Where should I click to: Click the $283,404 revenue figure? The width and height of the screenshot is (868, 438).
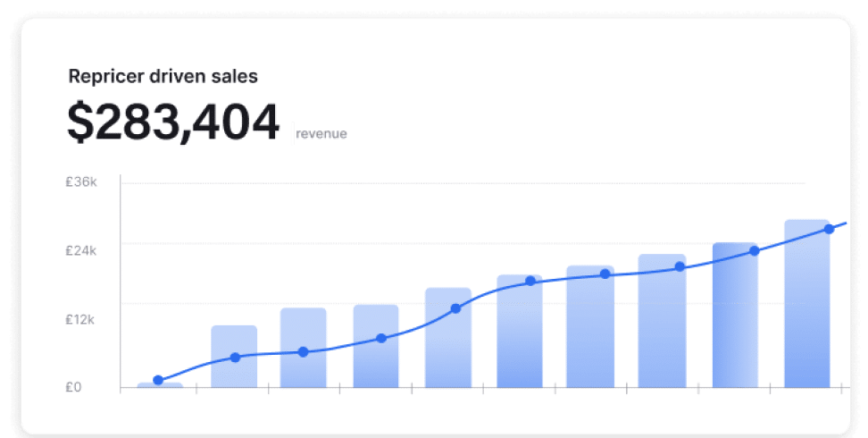coord(173,122)
